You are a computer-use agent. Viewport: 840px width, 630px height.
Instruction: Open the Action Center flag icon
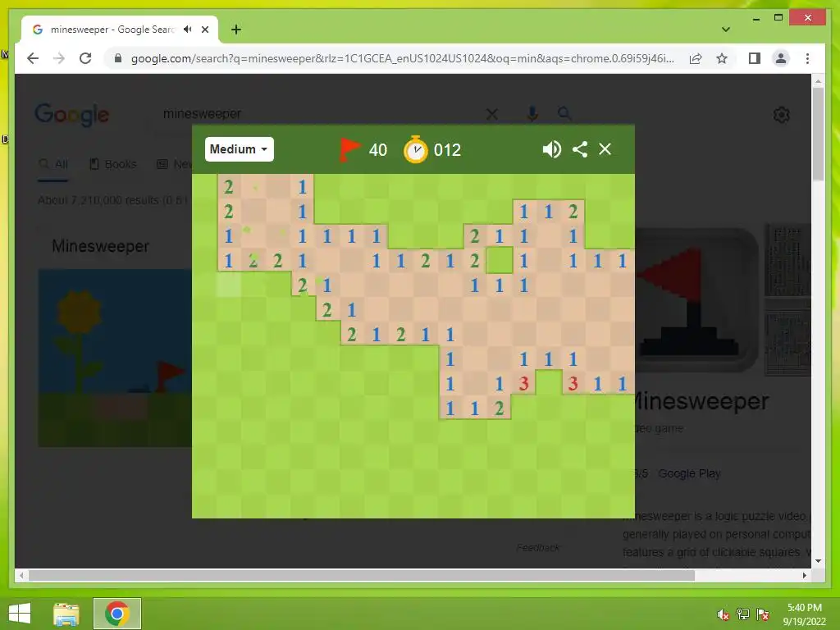pyautogui.click(x=763, y=614)
